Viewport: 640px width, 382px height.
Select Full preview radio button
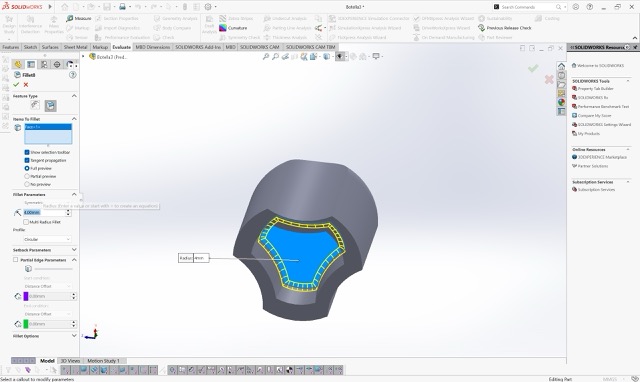click(27, 168)
